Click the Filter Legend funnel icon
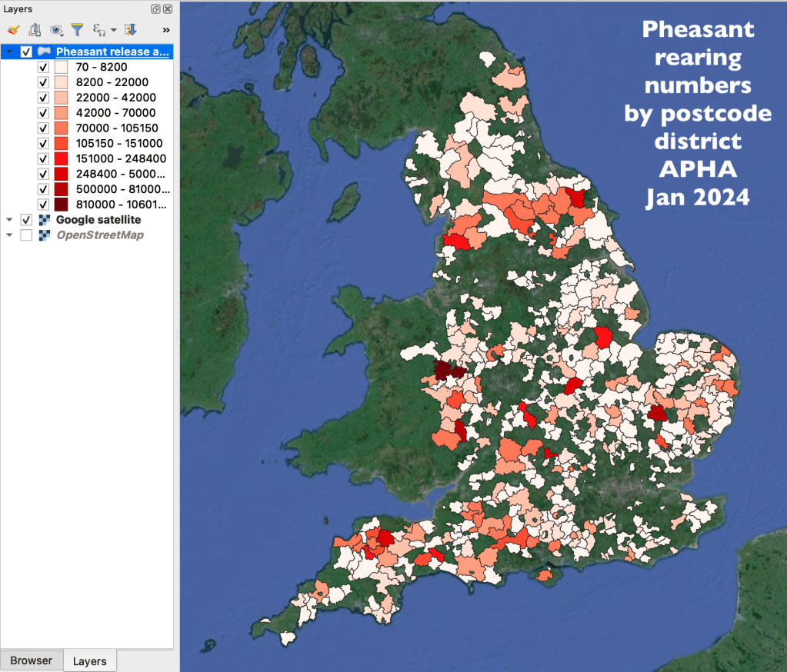Viewport: 787px width, 672px height. pos(77,30)
